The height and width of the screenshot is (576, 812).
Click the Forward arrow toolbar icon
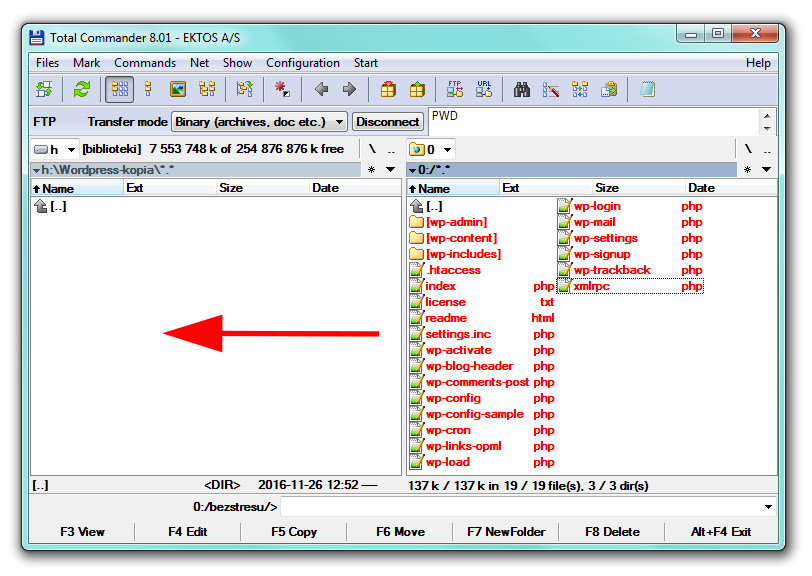(x=350, y=90)
